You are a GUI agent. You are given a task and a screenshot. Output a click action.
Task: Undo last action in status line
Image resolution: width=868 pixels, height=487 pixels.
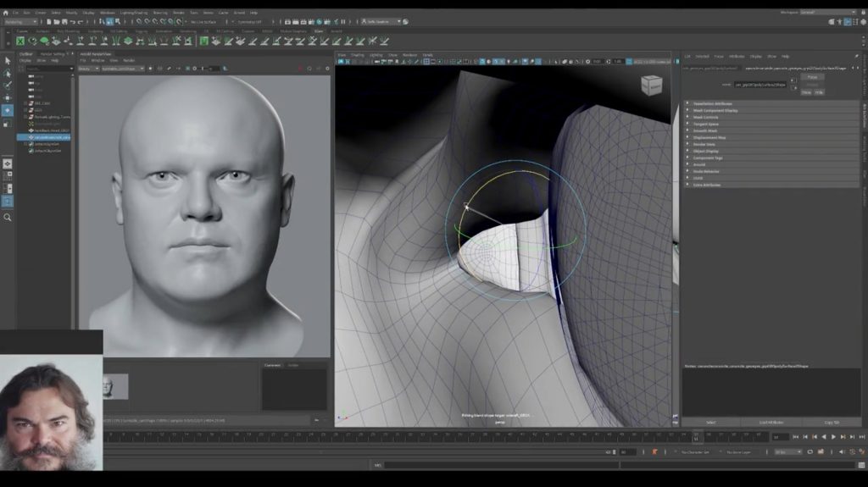click(x=73, y=21)
